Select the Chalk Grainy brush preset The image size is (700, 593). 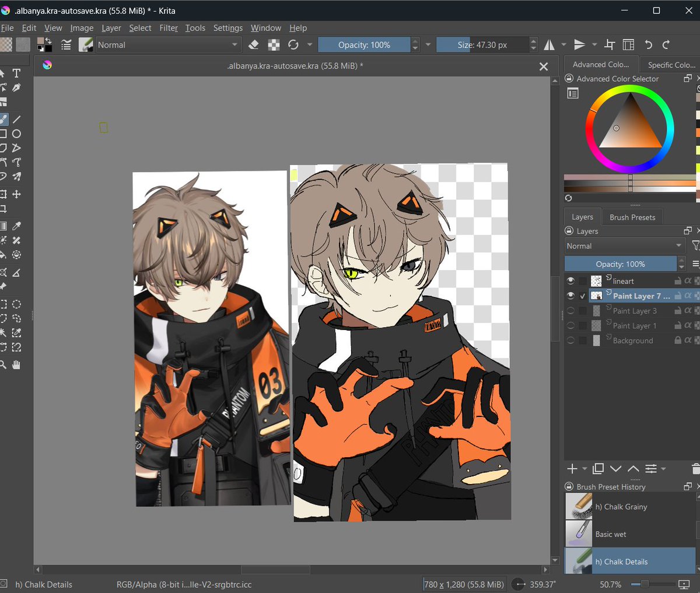point(630,506)
